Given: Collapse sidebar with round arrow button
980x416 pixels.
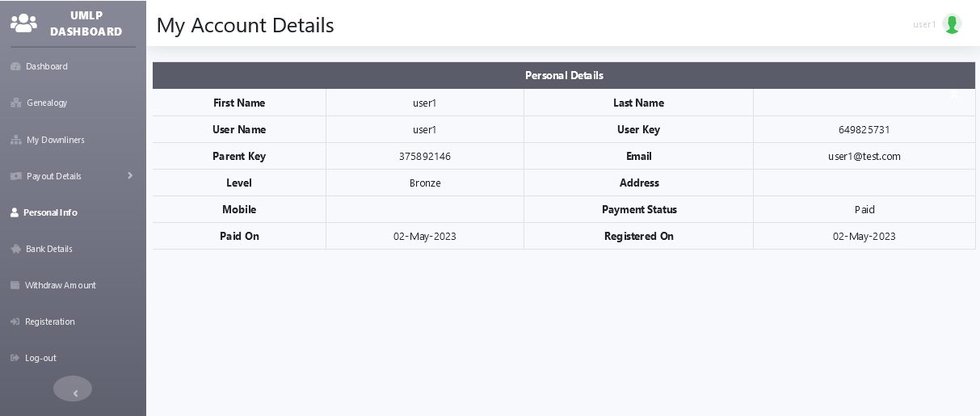Looking at the screenshot, I should coord(73,389).
